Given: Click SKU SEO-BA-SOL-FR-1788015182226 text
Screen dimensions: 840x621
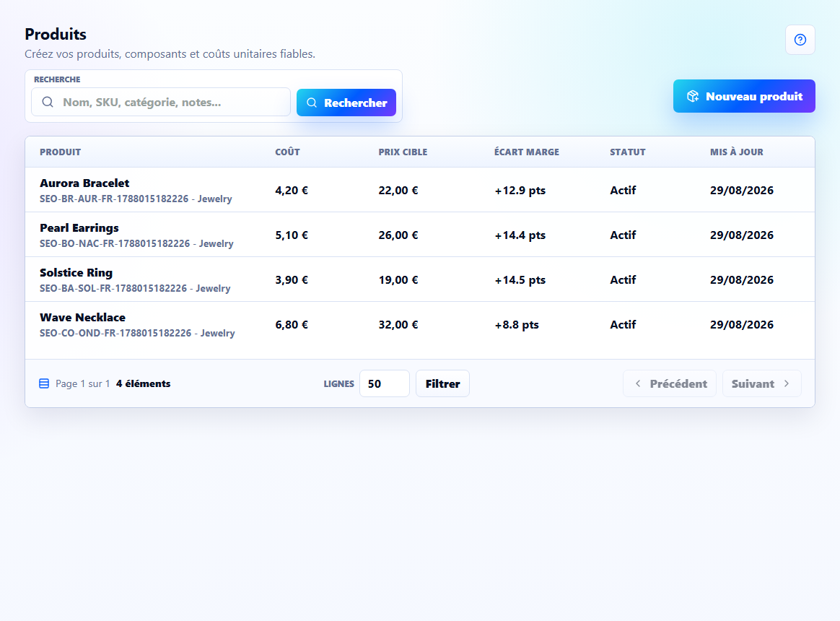Looking at the screenshot, I should point(113,289).
